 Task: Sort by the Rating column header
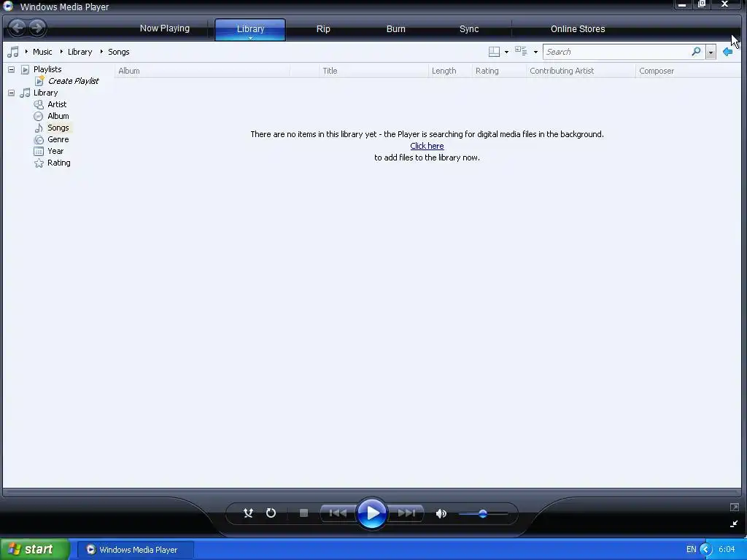click(x=499, y=71)
